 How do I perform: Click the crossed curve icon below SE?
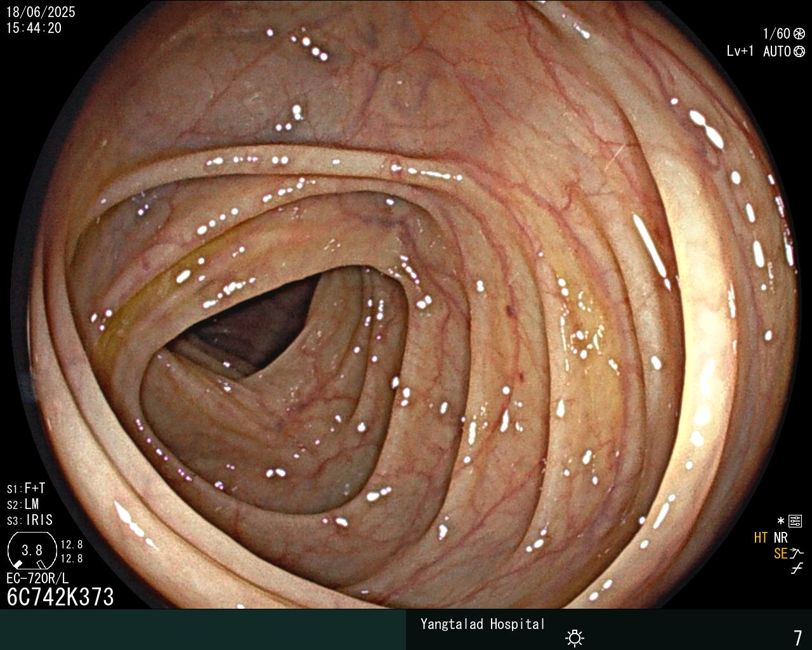point(797,569)
